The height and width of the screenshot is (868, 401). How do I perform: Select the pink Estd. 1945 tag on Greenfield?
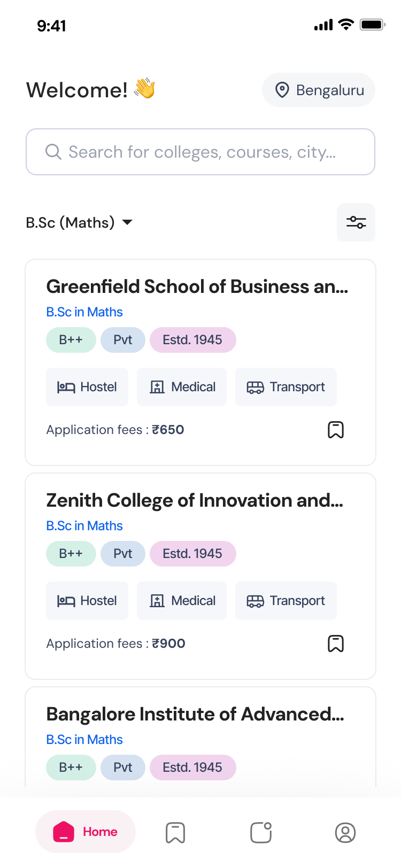click(x=192, y=340)
